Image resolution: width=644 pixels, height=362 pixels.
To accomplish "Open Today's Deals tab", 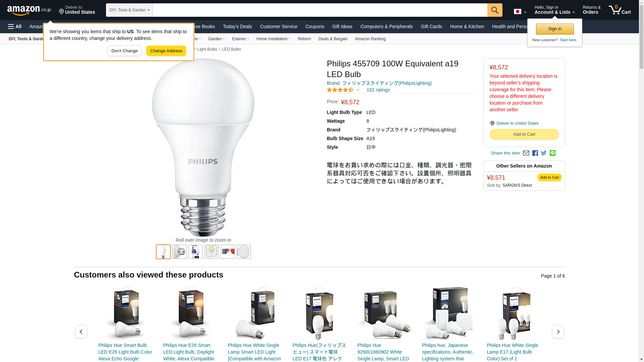I will point(237,26).
